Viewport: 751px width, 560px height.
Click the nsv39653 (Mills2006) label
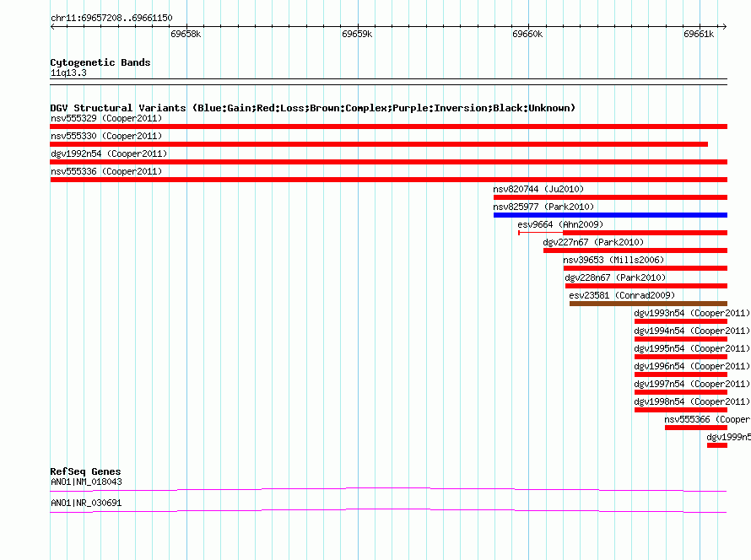click(613, 260)
